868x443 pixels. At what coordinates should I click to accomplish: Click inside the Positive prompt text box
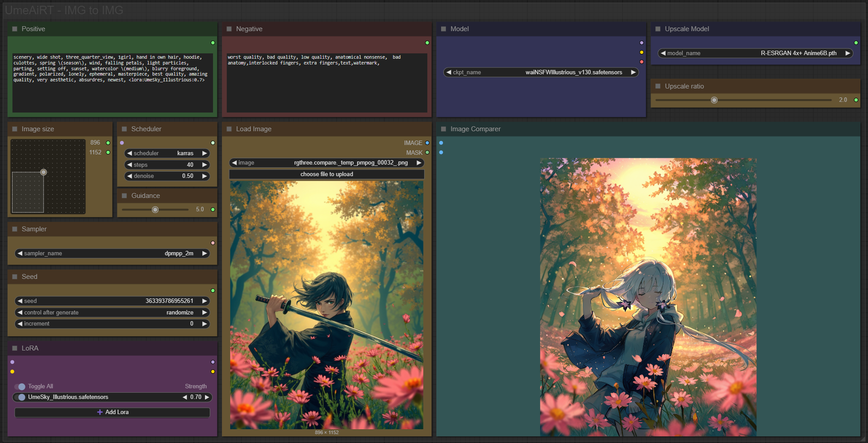click(113, 83)
